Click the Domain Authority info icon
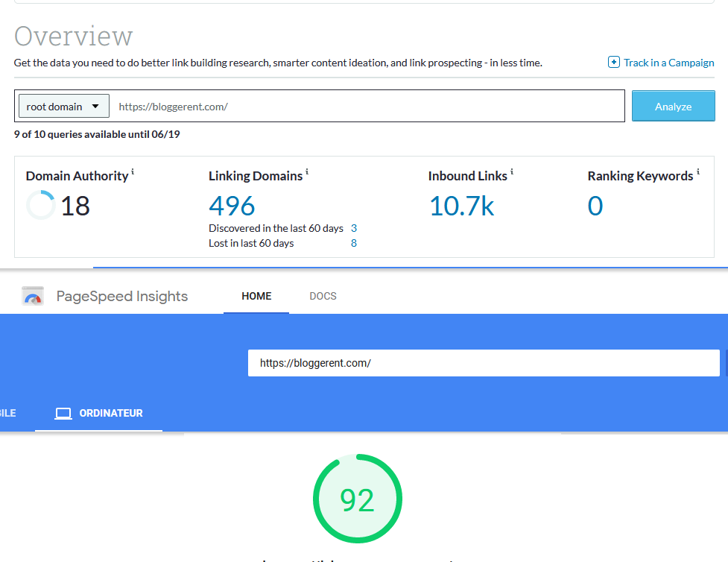 pos(133,172)
